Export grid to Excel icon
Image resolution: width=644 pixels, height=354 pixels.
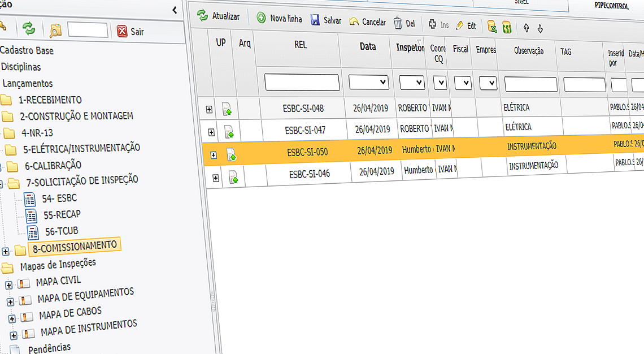(492, 27)
